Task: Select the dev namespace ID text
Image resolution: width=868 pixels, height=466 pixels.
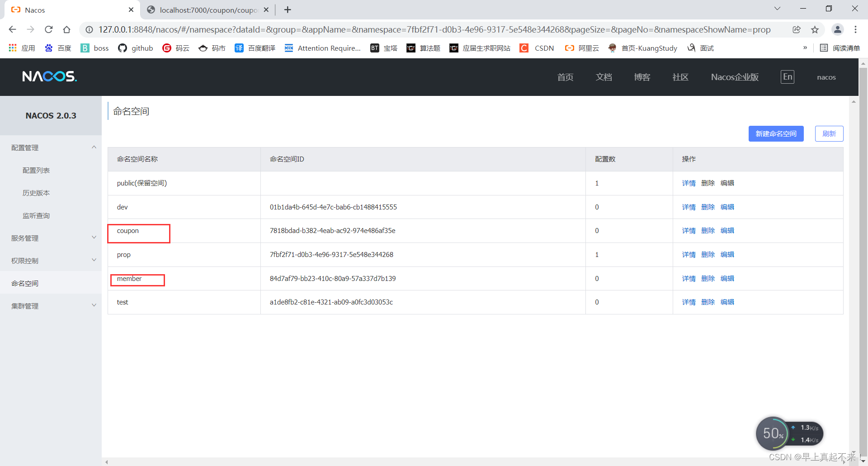Action: (x=333, y=207)
